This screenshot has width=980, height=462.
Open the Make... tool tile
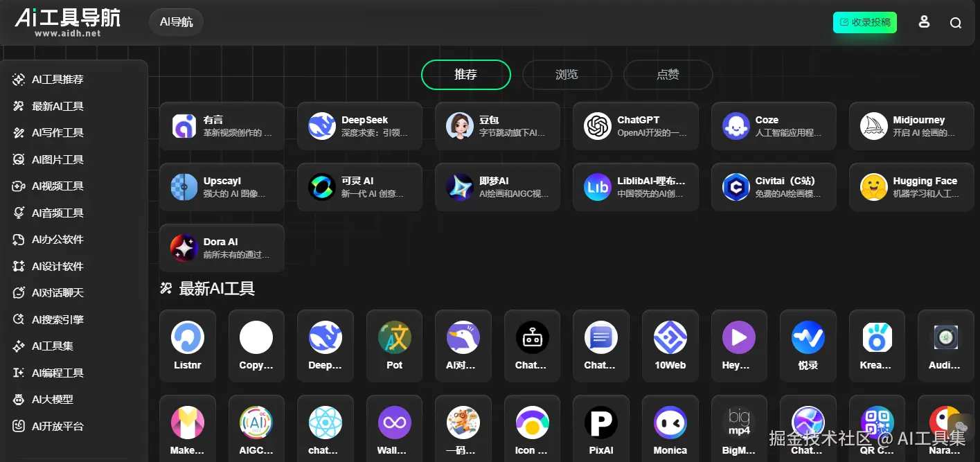pyautogui.click(x=188, y=429)
